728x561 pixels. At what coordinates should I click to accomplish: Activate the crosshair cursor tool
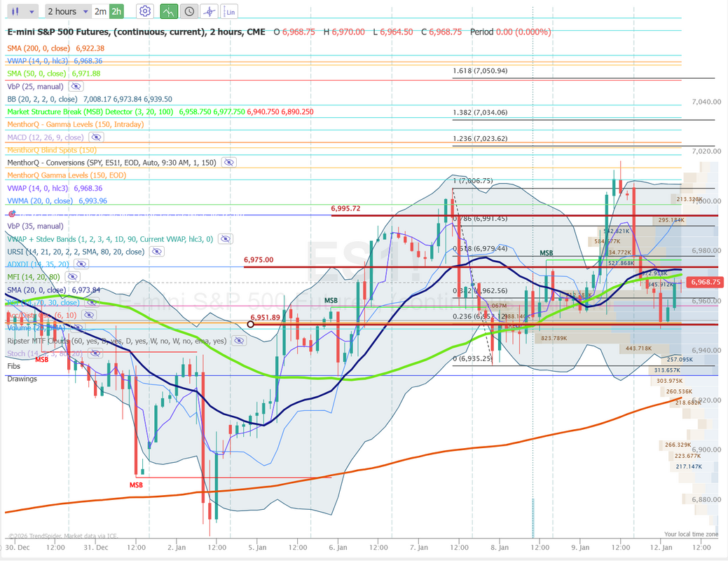209,11
